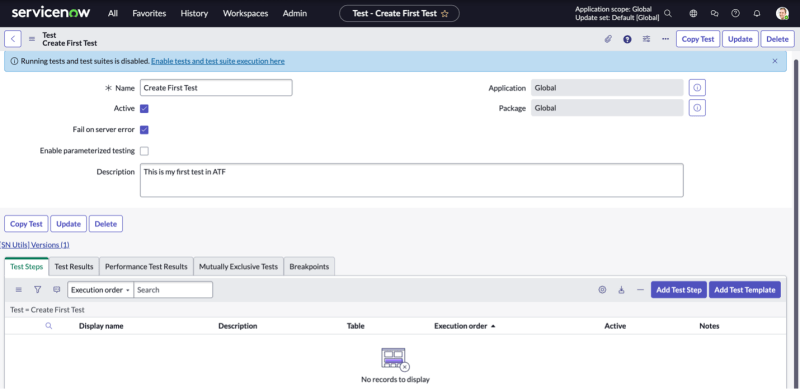Favorite the page using star icon
The width and height of the screenshot is (800, 391).
point(444,14)
